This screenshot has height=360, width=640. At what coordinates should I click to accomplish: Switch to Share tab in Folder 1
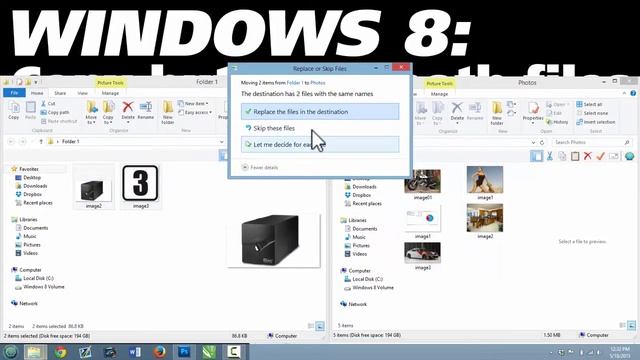pos(60,93)
